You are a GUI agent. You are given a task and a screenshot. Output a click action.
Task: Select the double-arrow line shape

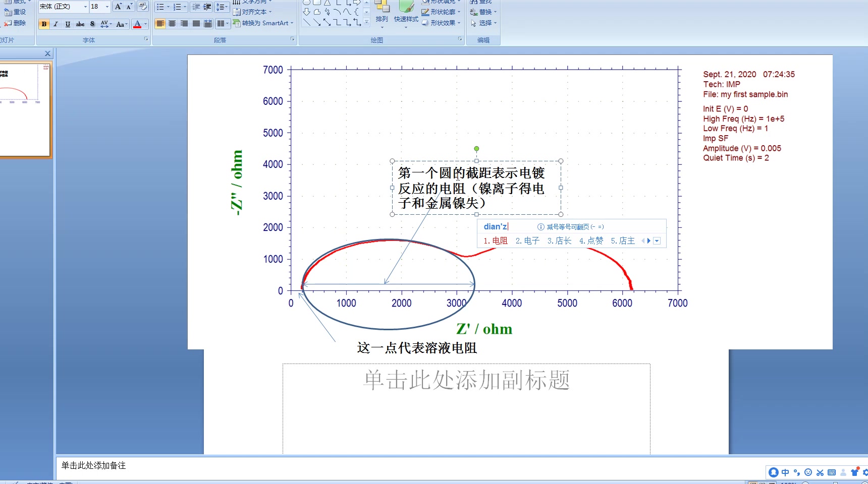point(327,23)
